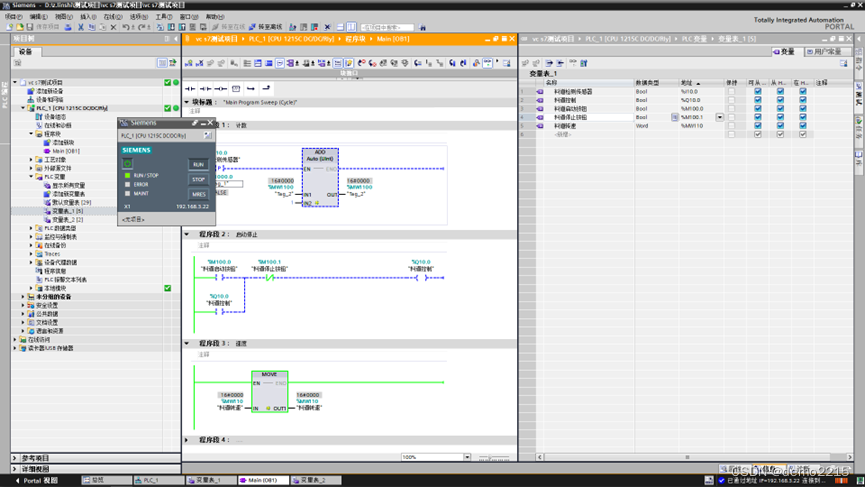
Task: Open the tag table 2 editor tab in bottom bar
Action: [316, 480]
